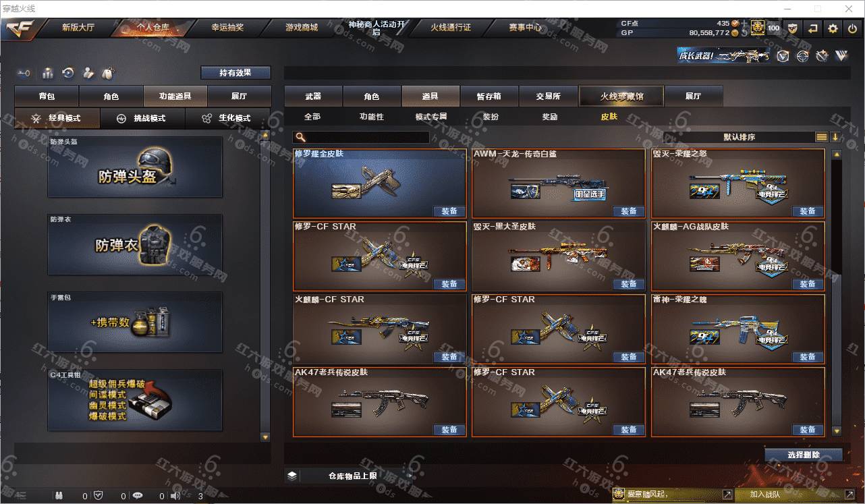Click the item search input field

click(x=361, y=137)
